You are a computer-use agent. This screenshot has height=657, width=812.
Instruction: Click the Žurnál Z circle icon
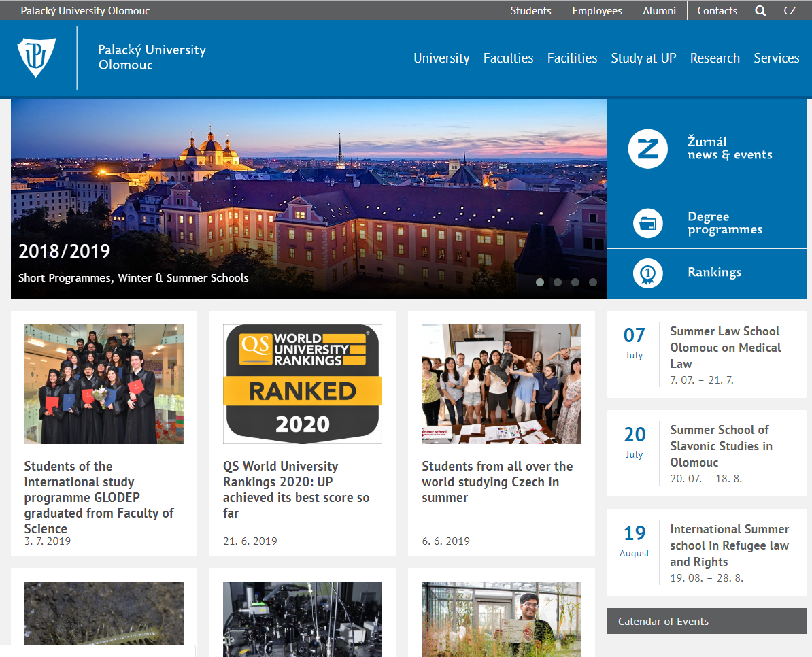tap(648, 148)
